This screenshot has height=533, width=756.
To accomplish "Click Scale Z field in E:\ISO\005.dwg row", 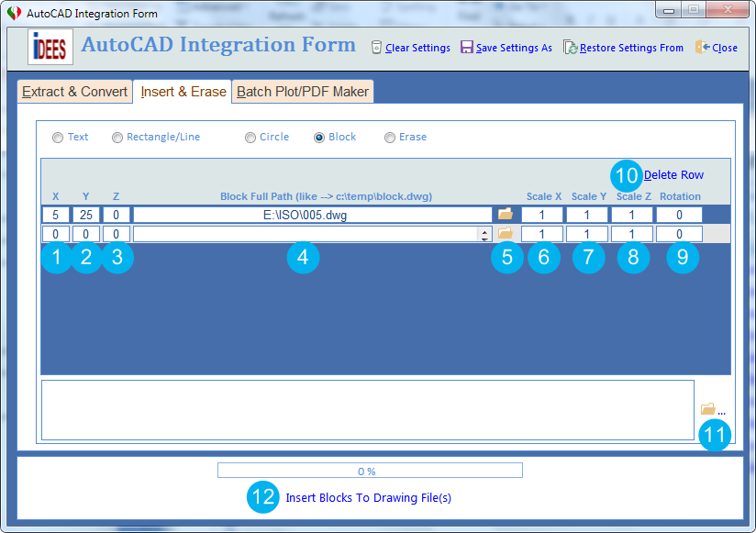I will pyautogui.click(x=631, y=215).
